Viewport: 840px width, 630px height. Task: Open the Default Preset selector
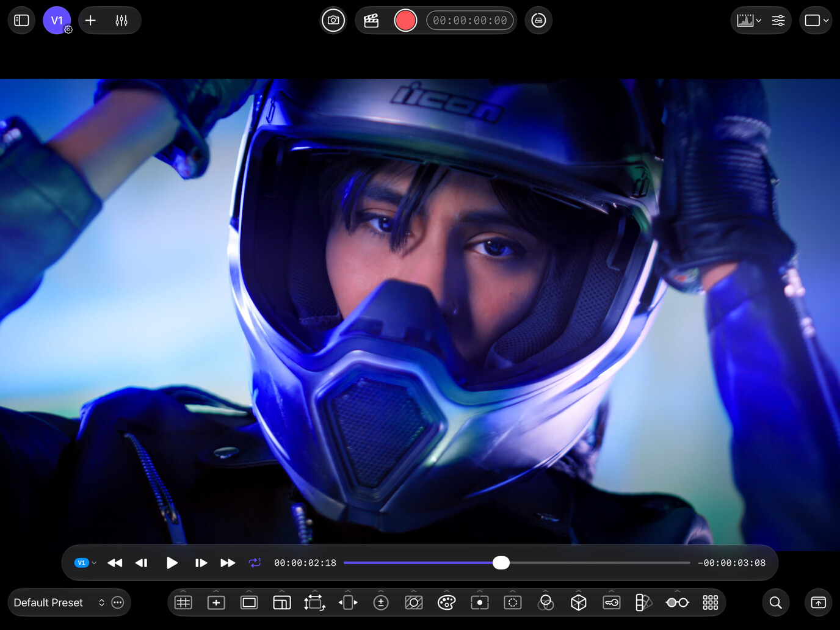[59, 603]
